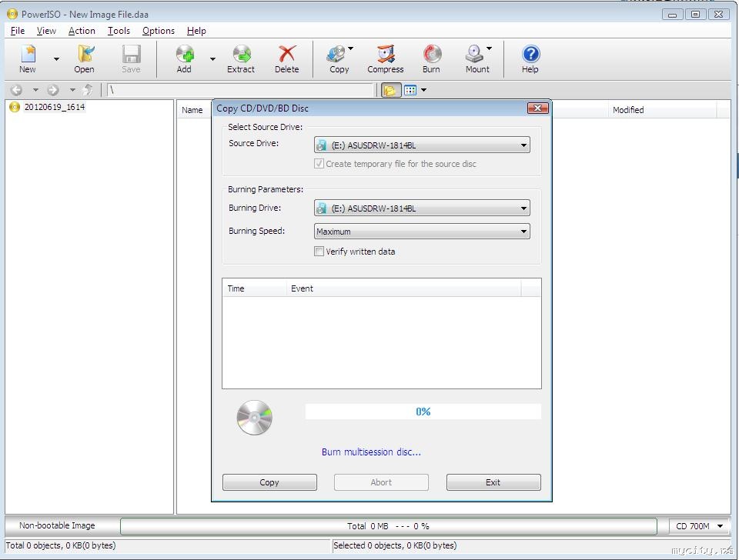Click Total 0 objects status text
The height and width of the screenshot is (560, 739).
coord(61,545)
